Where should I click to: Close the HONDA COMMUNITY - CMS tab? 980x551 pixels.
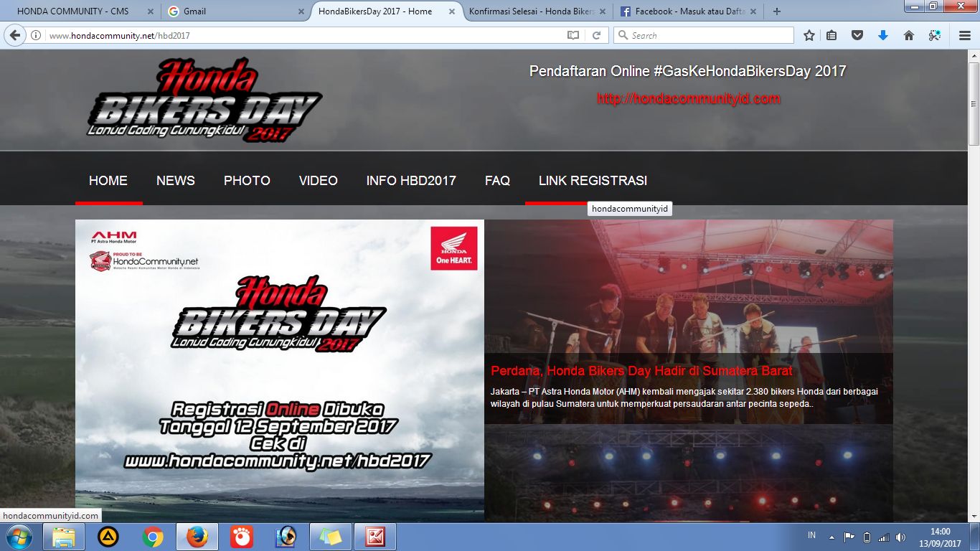pos(151,11)
